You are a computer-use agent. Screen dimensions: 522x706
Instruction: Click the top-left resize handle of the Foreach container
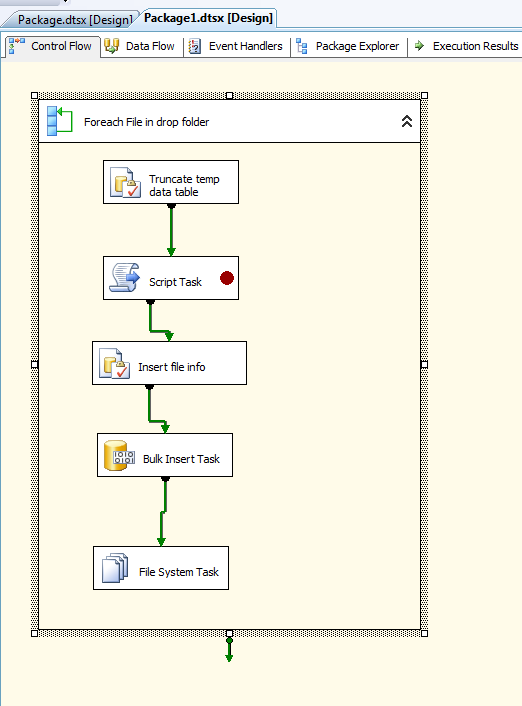[34, 95]
